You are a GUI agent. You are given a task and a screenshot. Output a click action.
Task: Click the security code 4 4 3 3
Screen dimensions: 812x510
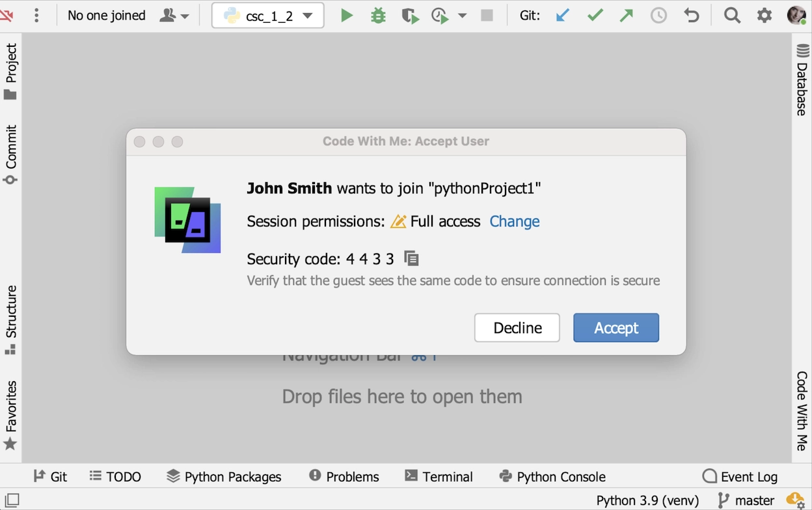click(x=370, y=259)
